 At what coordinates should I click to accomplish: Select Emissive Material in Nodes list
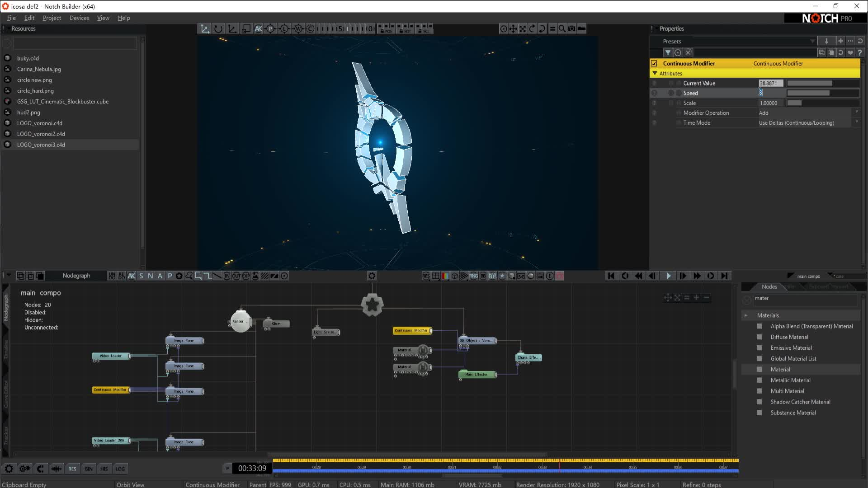(x=791, y=348)
